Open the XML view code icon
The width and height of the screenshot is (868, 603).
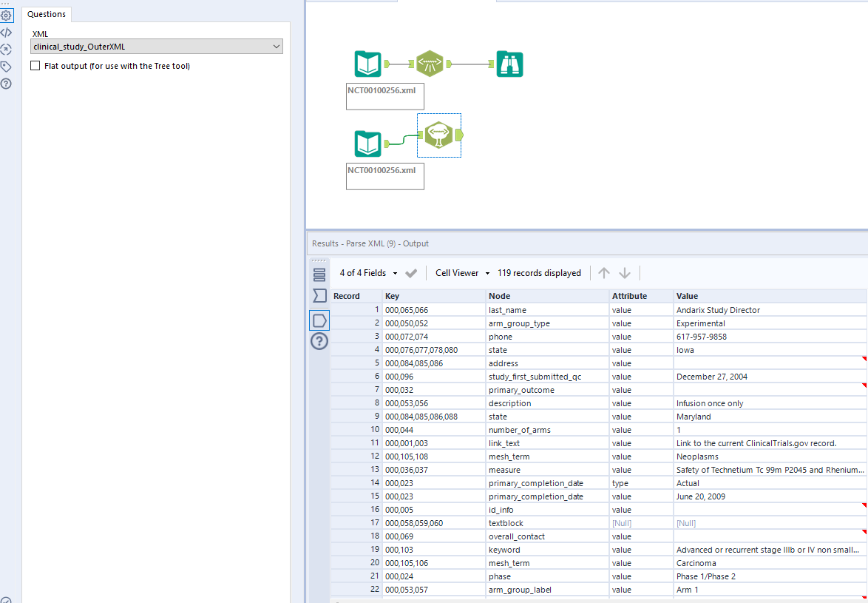pos(6,32)
